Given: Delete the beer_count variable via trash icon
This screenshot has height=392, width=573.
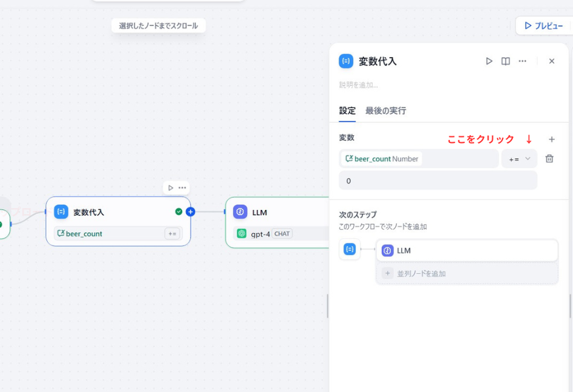Looking at the screenshot, I should pos(549,158).
